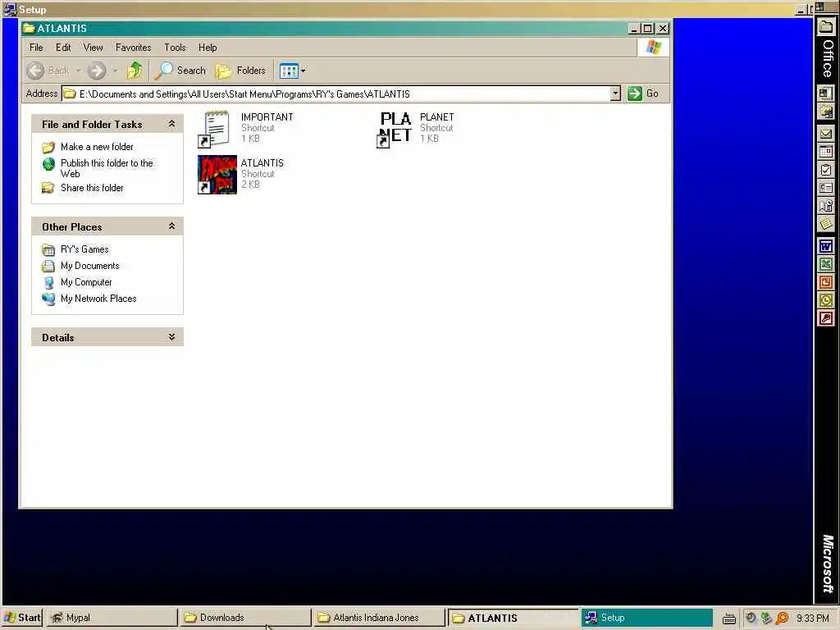Go to My Network Places

pos(98,299)
